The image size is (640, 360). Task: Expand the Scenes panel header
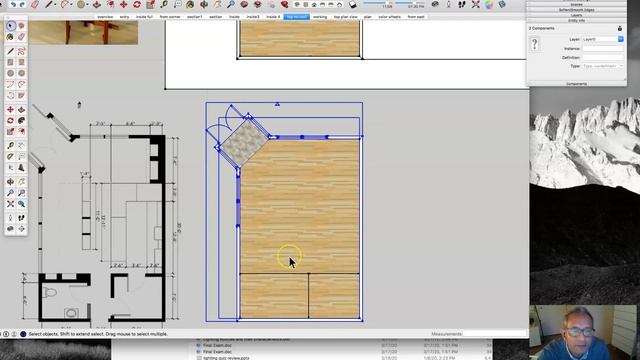click(576, 4)
